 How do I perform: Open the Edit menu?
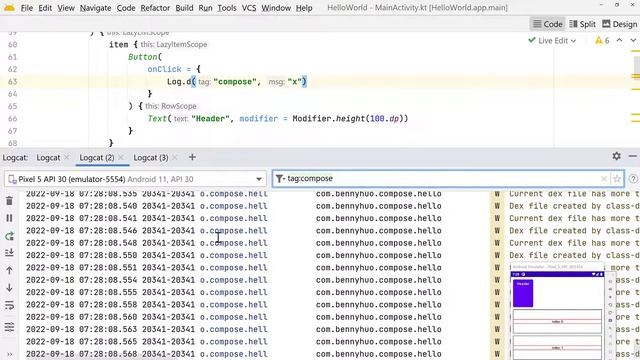tap(45, 8)
